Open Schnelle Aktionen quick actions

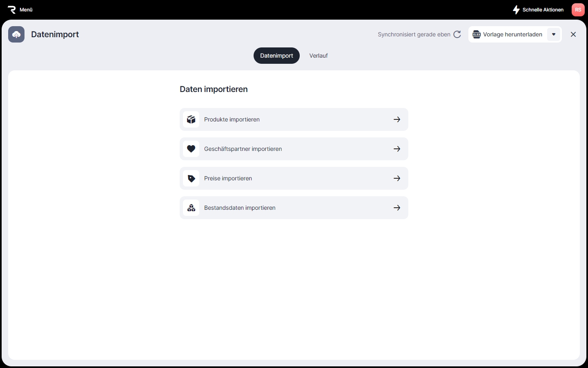[x=543, y=10]
